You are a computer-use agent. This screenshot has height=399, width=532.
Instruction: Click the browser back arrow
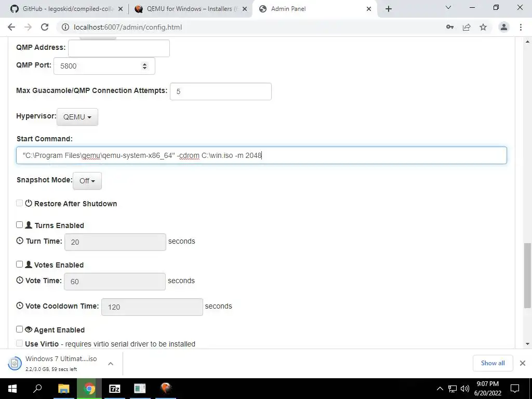click(11, 27)
